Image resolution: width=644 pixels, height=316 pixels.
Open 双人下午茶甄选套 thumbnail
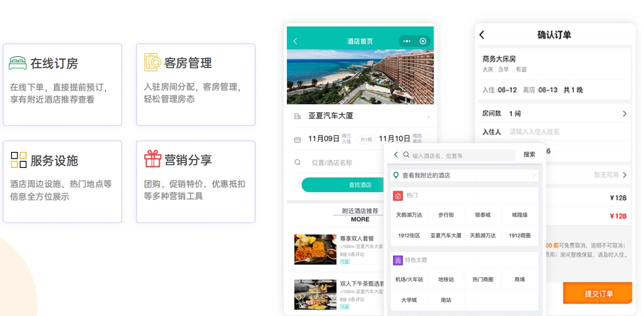(316, 294)
